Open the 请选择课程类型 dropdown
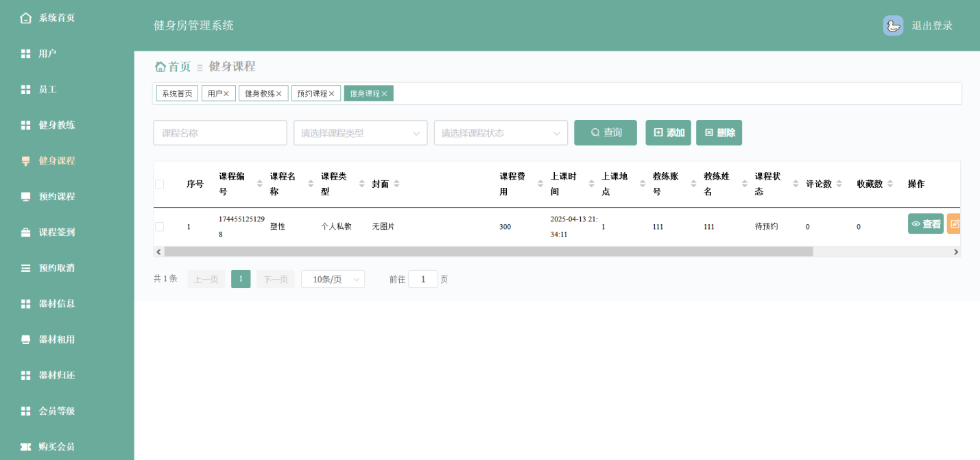This screenshot has height=460, width=980. (360, 133)
